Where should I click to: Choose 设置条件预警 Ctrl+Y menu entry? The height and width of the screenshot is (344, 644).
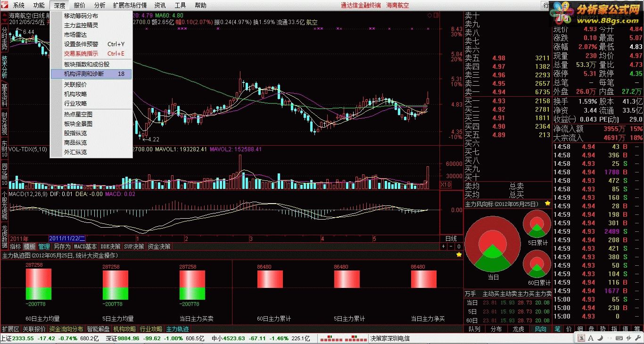91,44
